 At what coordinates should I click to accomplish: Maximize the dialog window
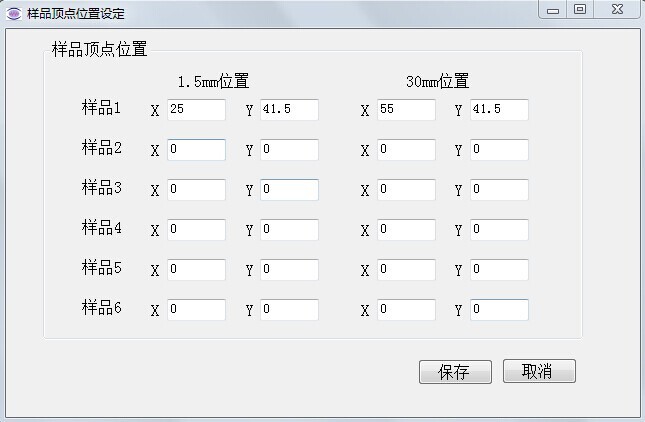580,10
